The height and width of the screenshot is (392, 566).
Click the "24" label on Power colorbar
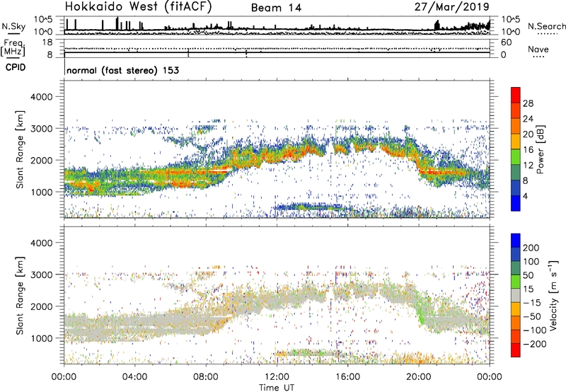click(x=528, y=119)
